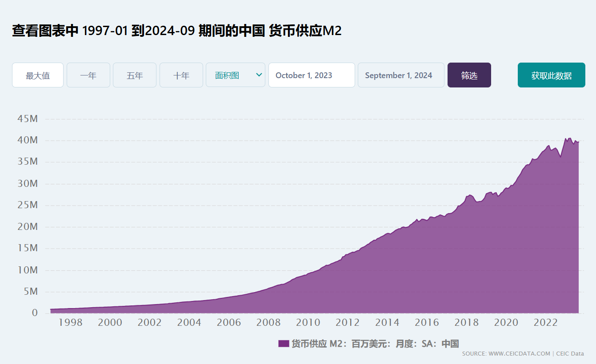Select the 2010 x-axis label
Image resolution: width=596 pixels, height=364 pixels.
pyautogui.click(x=308, y=323)
